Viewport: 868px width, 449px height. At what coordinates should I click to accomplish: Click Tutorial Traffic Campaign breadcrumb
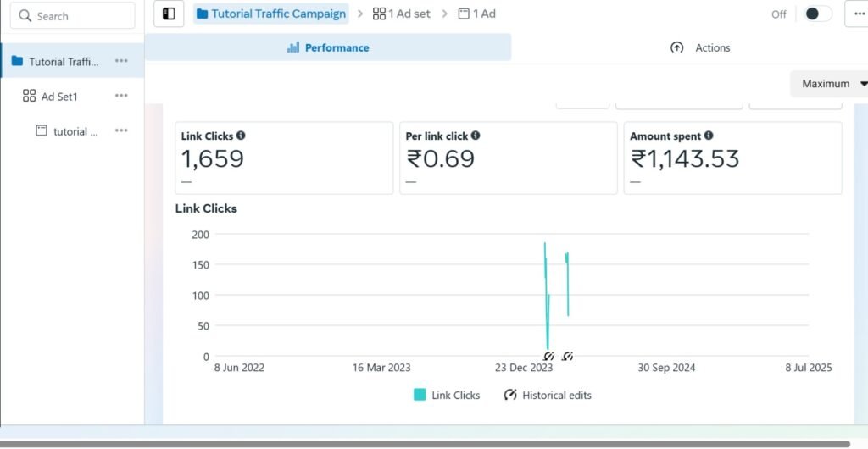(x=271, y=14)
